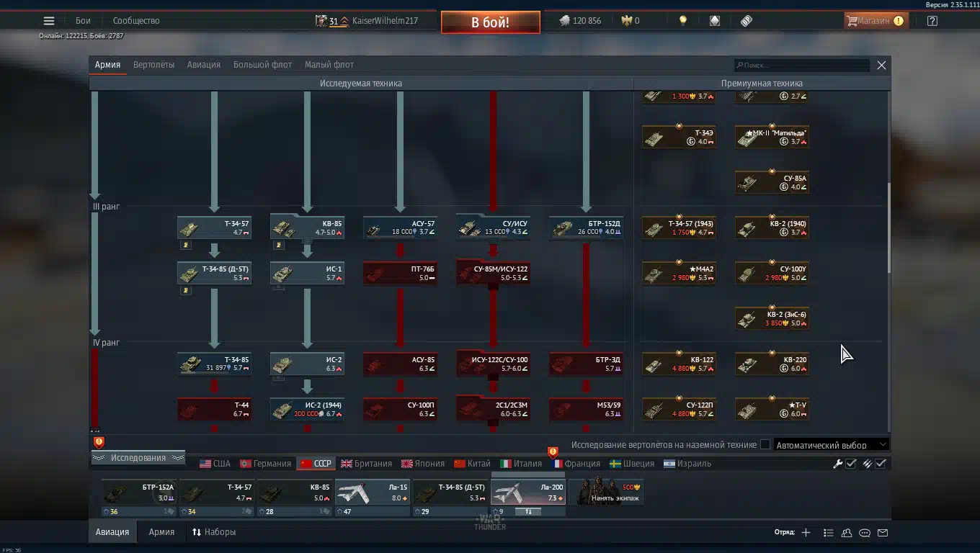Screen dimensions: 980x553
Task: Open the question mark help icon
Action: click(932, 21)
